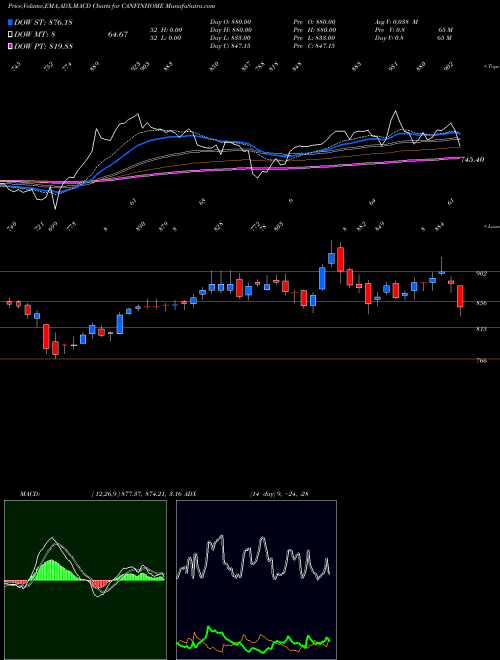Select the Day O open price text

point(231,22)
